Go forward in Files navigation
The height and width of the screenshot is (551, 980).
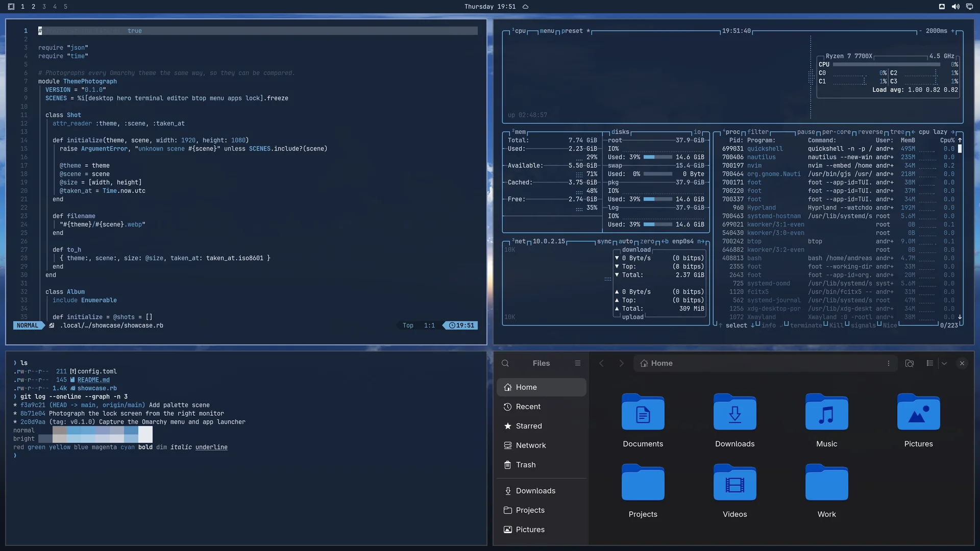click(x=621, y=363)
